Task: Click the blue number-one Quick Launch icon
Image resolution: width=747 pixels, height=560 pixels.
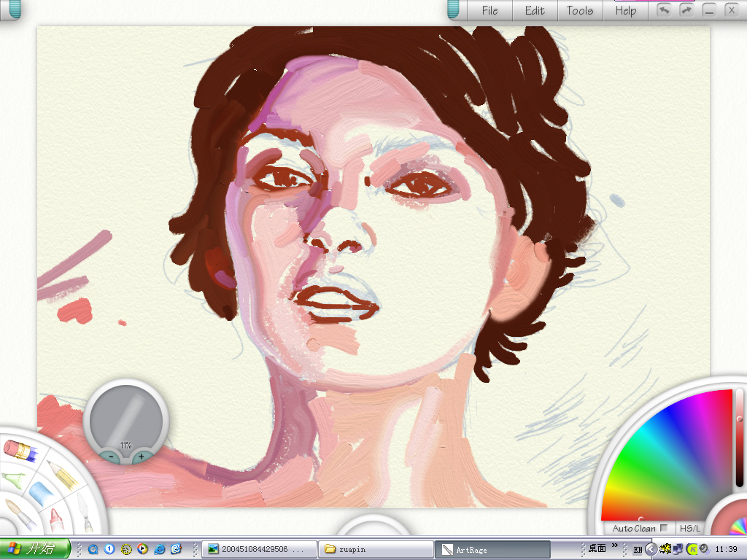Action: point(109,549)
